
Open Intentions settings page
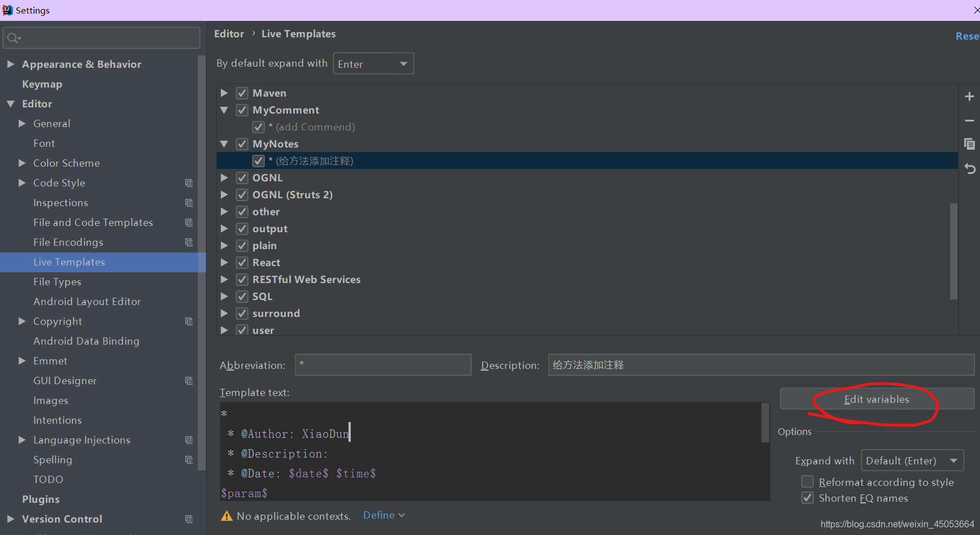click(58, 420)
